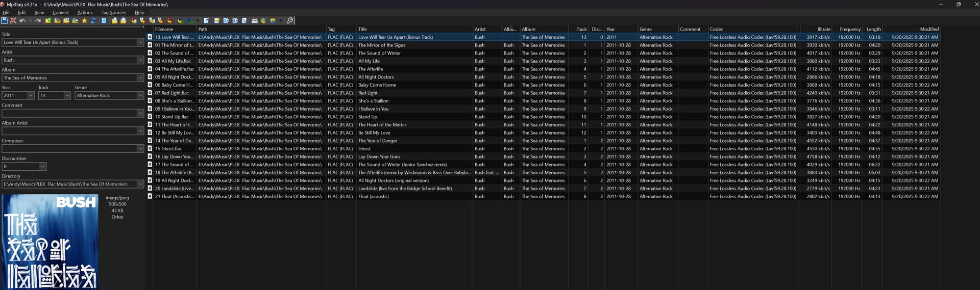Expand the Title field dropdown arrow
980x290 pixels.
(140, 42)
